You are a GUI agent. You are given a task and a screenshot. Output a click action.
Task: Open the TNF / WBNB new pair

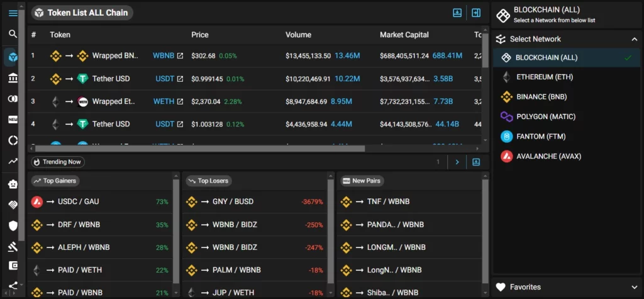pyautogui.click(x=409, y=201)
